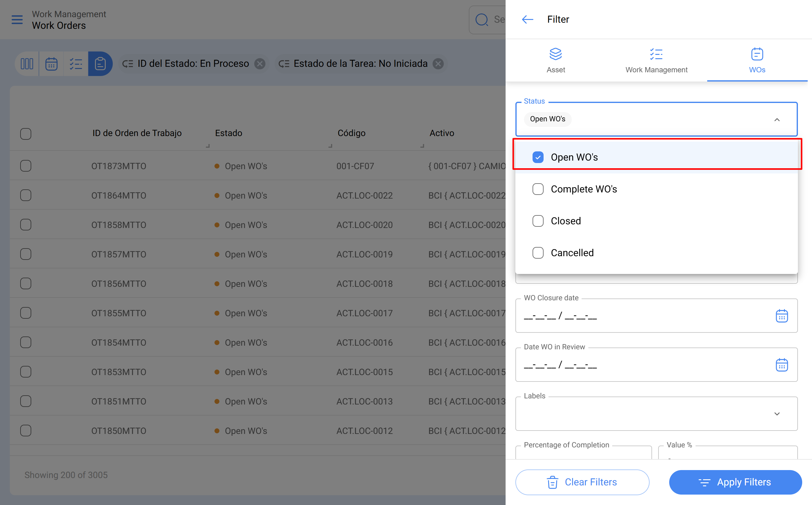
Task: Collapse the Status dropdown chevron
Action: pos(777,120)
